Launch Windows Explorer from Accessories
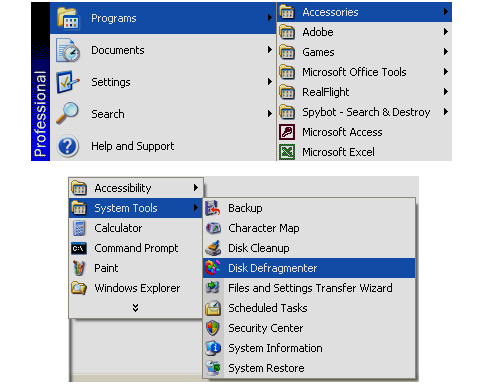 (136, 288)
